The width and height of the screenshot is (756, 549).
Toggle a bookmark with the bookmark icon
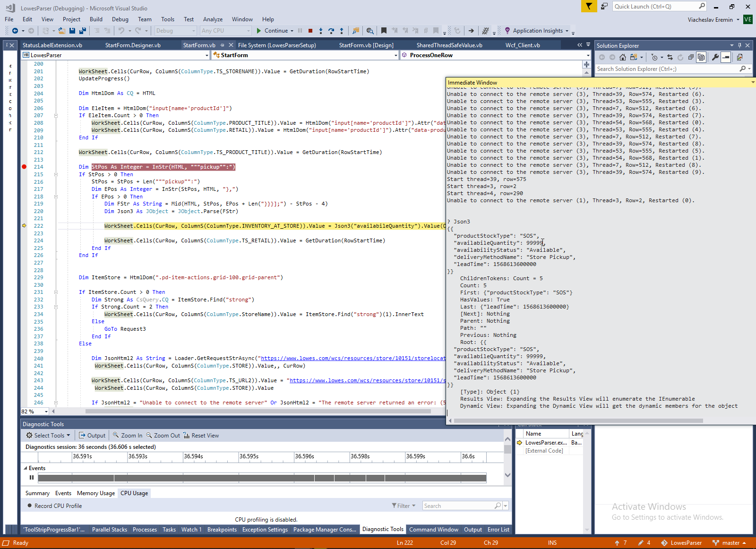(x=384, y=31)
